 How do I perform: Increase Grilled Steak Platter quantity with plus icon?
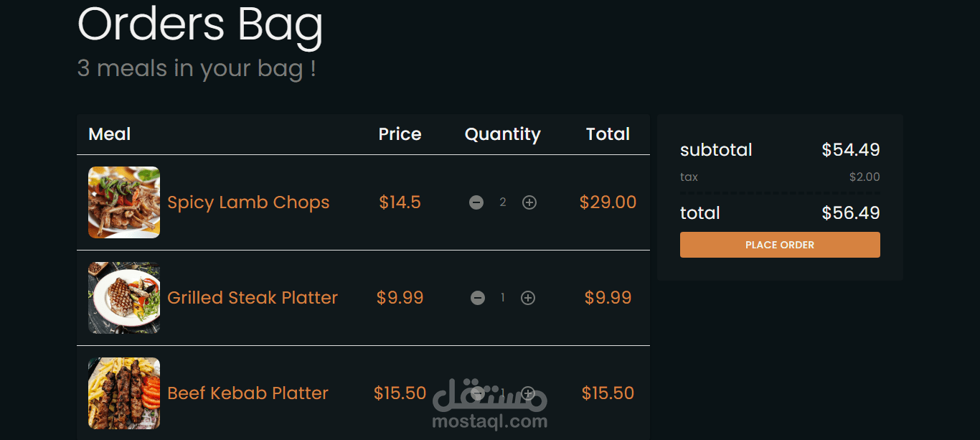[x=528, y=298]
